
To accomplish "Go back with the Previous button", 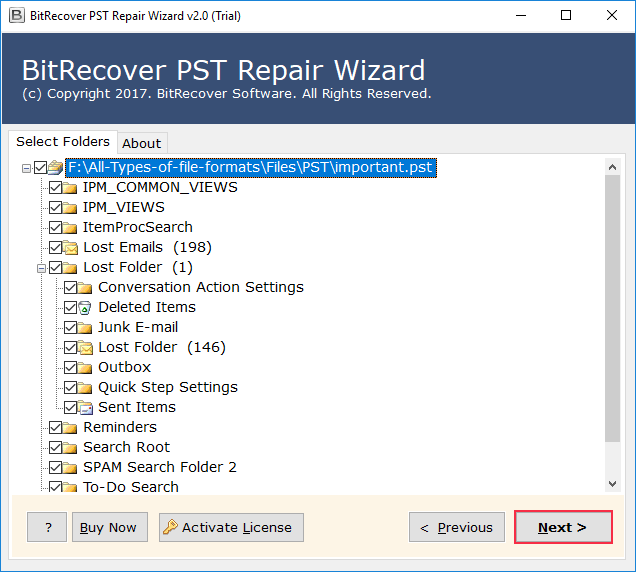I will coord(457,527).
